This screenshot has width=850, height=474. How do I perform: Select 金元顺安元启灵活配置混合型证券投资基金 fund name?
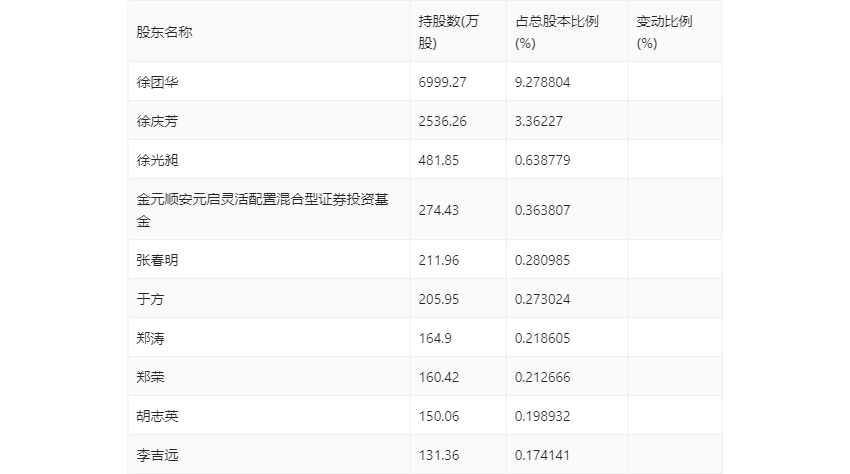pyautogui.click(x=262, y=210)
